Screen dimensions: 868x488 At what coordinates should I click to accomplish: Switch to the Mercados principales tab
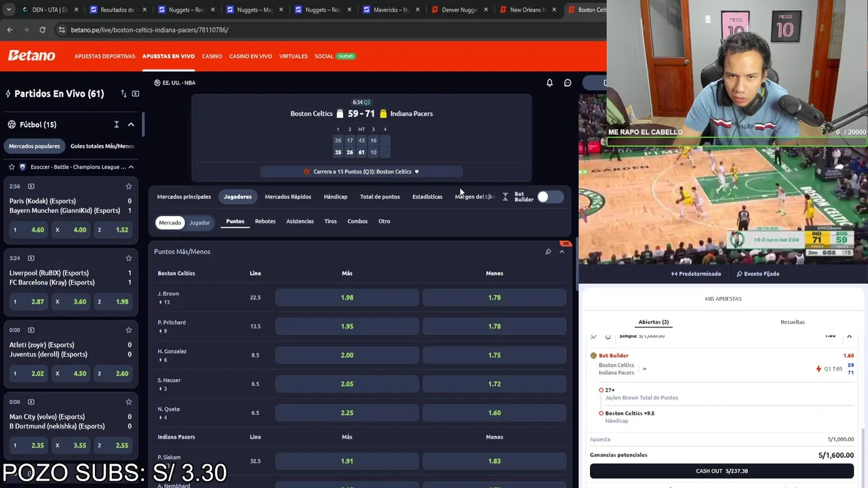tap(184, 197)
